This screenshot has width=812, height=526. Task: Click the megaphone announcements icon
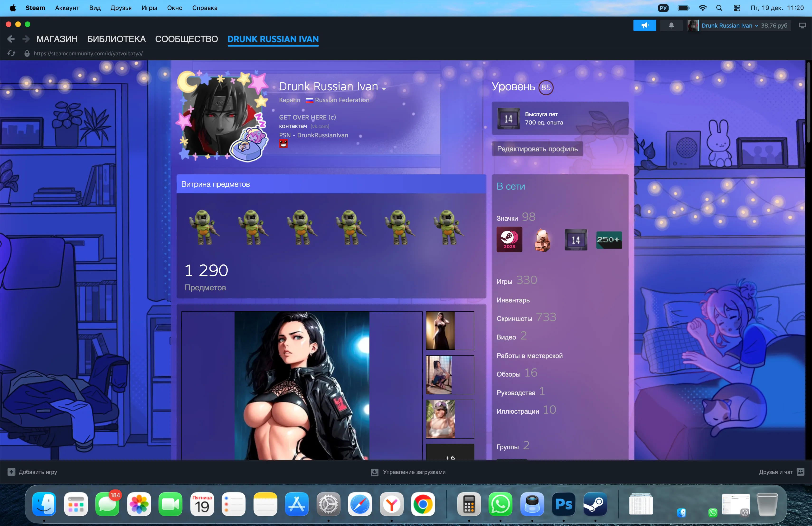(644, 26)
